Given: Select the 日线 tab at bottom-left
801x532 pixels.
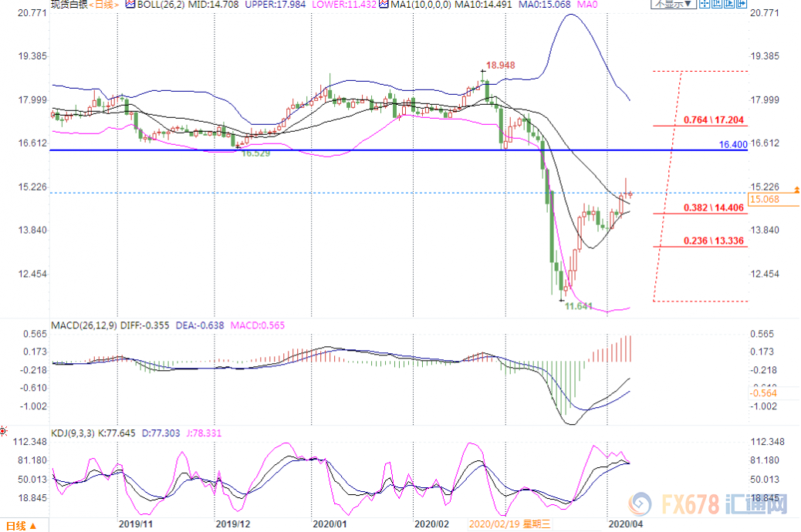Looking at the screenshot, I should [16, 526].
